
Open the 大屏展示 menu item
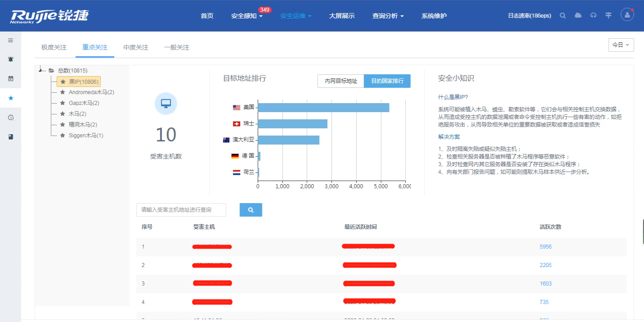point(342,16)
